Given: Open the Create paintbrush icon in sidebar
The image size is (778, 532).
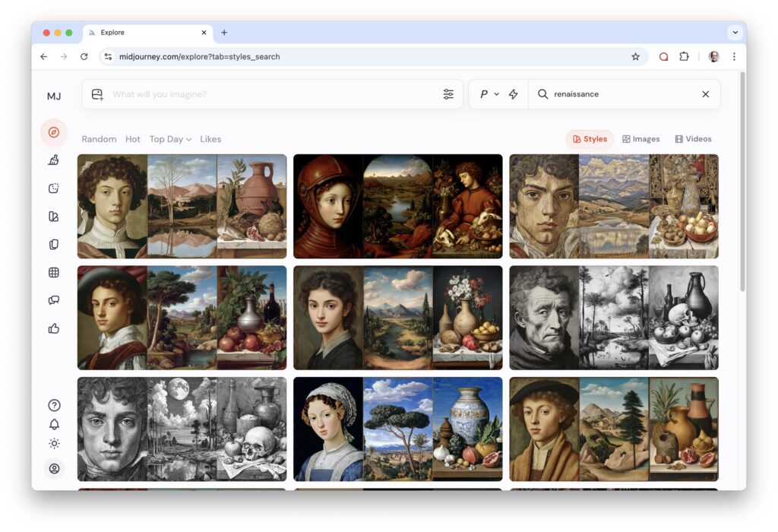Looking at the screenshot, I should coord(53,160).
